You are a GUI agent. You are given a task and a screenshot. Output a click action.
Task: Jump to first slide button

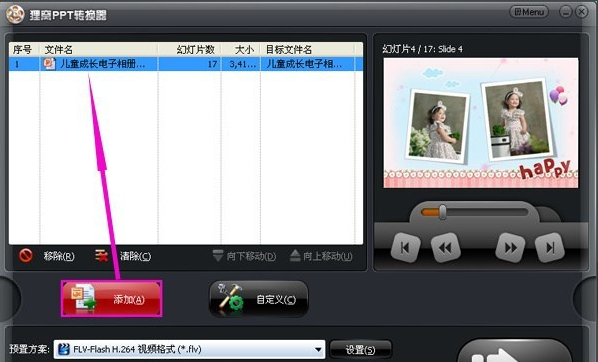click(405, 248)
